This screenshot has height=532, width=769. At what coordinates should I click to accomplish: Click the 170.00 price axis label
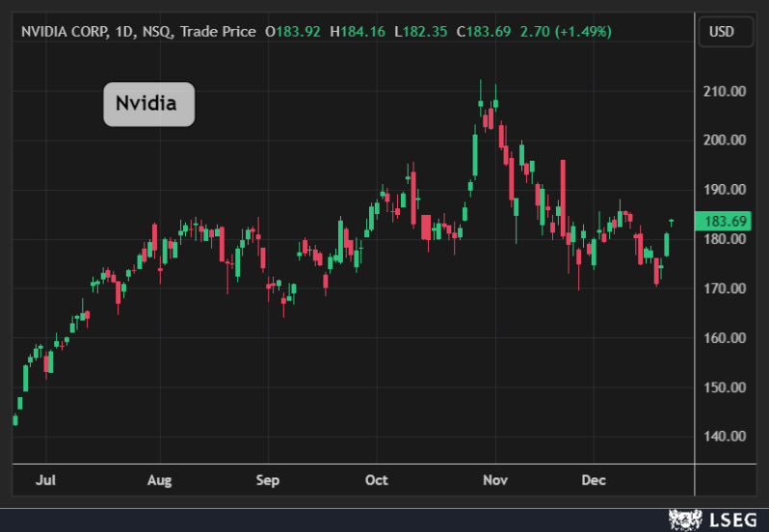click(x=726, y=288)
